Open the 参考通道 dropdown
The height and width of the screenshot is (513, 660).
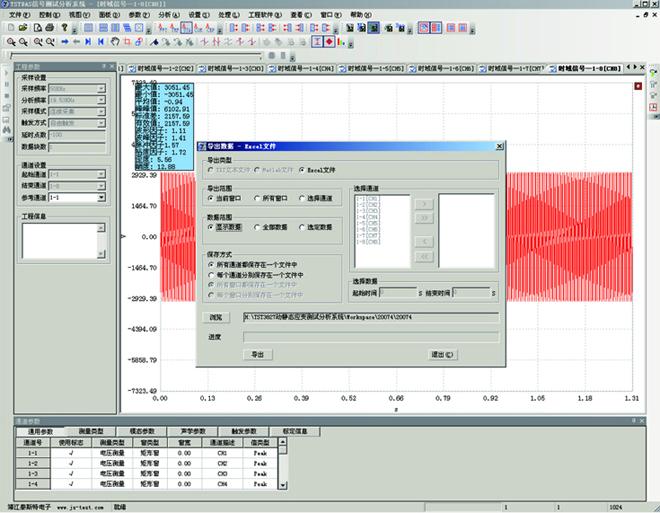tap(101, 198)
